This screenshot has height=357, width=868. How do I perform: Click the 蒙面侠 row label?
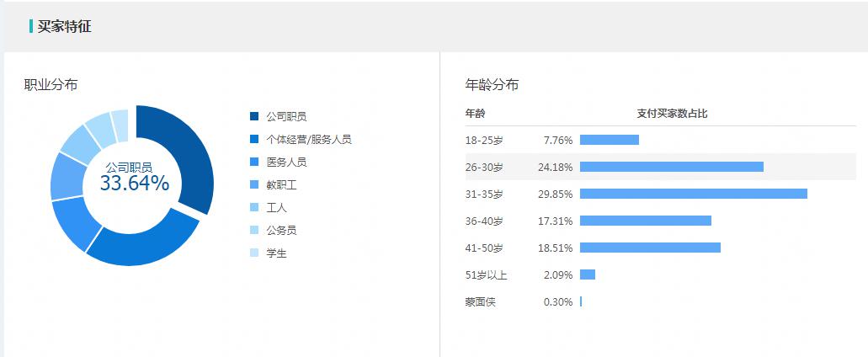480,301
